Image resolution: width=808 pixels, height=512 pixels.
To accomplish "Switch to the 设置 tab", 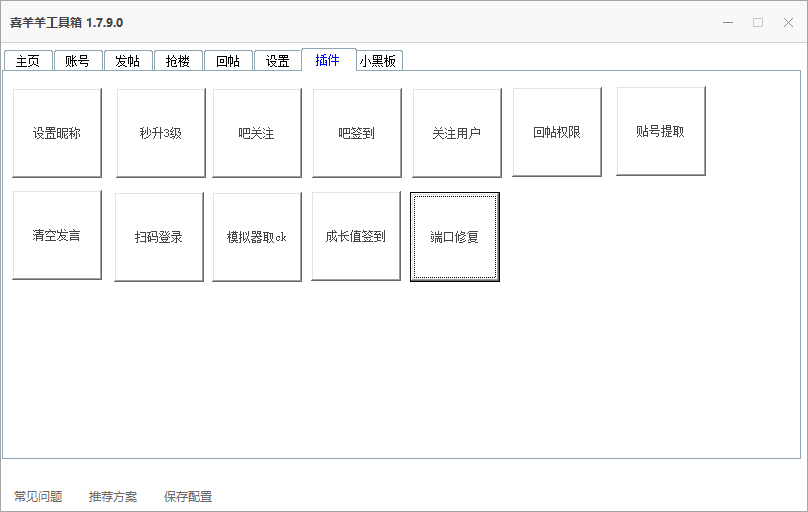I will tap(277, 61).
